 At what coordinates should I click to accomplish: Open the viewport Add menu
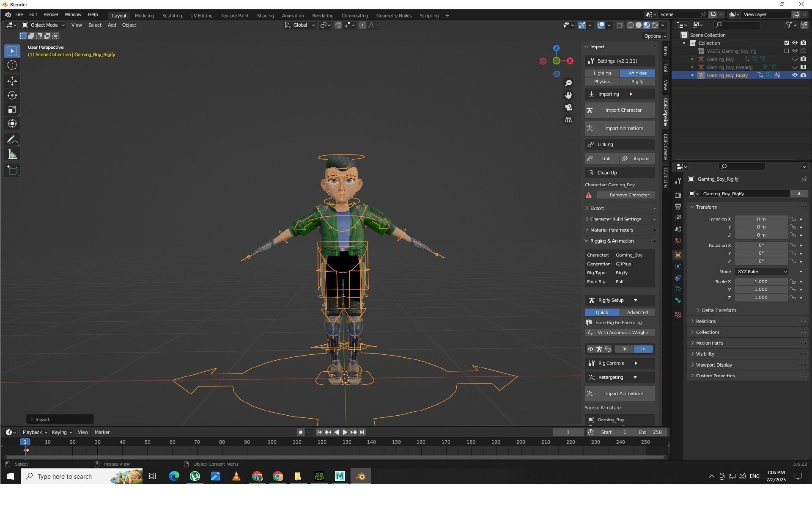coord(112,25)
